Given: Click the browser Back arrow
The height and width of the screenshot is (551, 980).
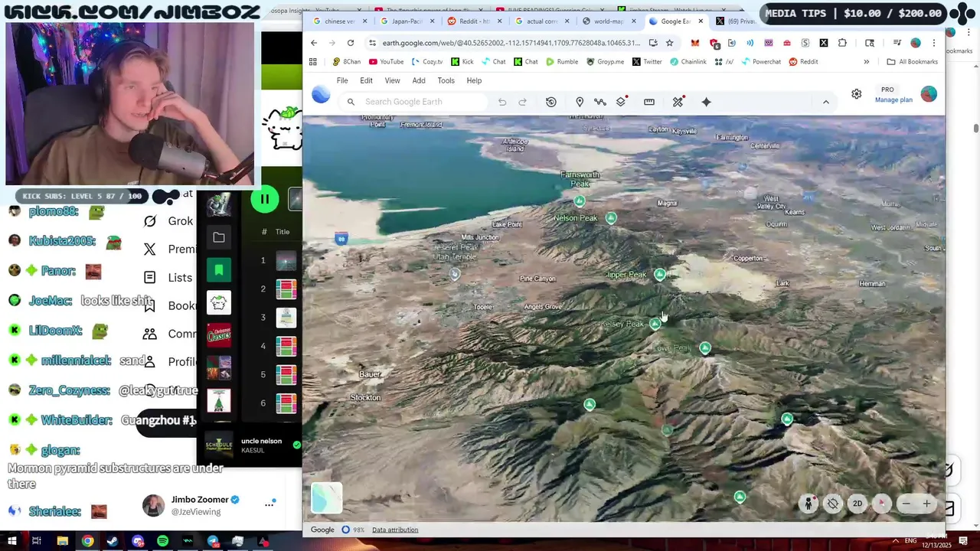Looking at the screenshot, I should 314,43.
